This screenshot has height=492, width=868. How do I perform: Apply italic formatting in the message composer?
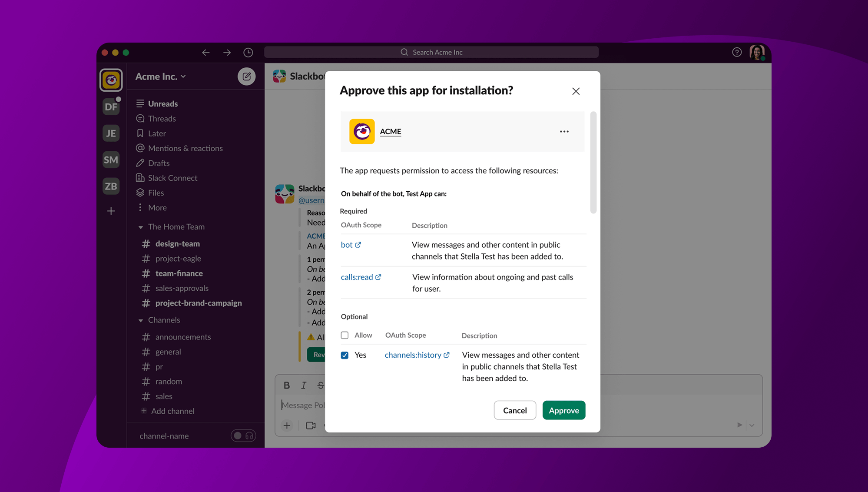(303, 385)
